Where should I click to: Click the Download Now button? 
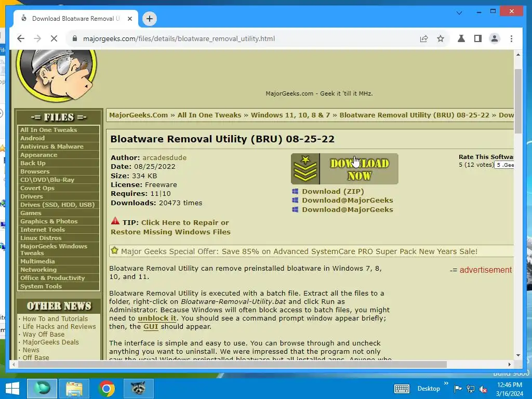click(x=344, y=169)
